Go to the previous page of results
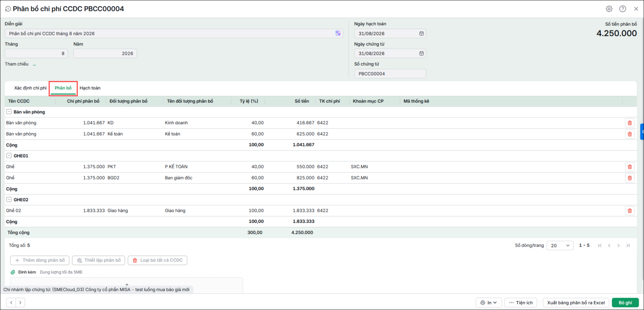 coord(609,246)
